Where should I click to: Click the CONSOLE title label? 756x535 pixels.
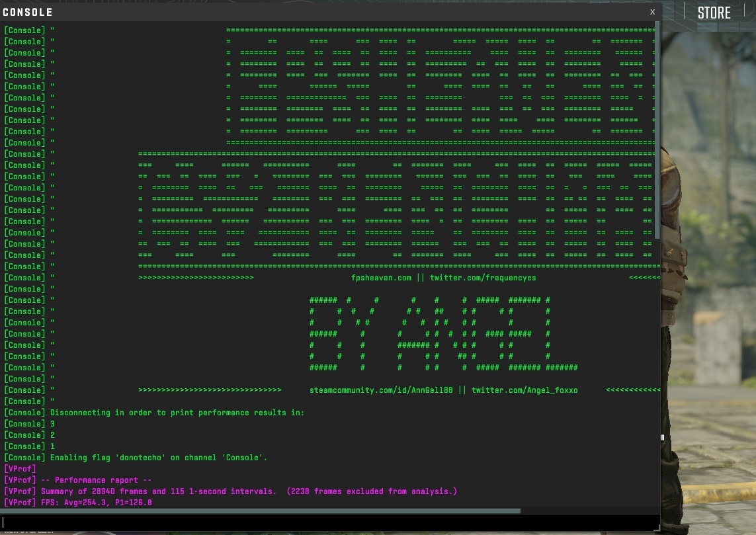[28, 12]
